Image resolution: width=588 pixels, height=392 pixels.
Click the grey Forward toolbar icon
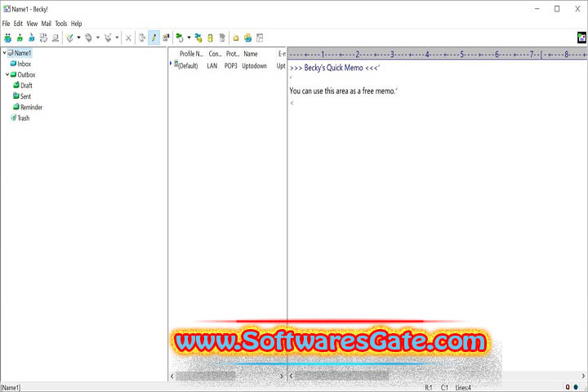(108, 38)
